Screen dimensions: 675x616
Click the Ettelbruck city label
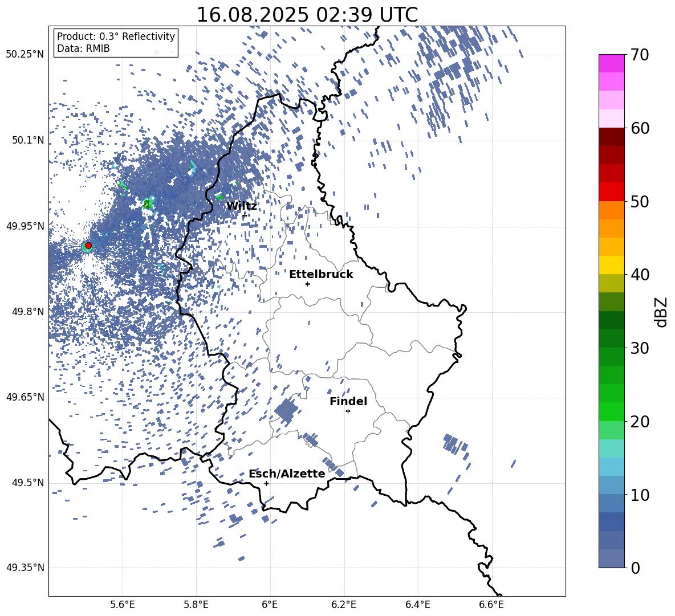tap(321, 275)
